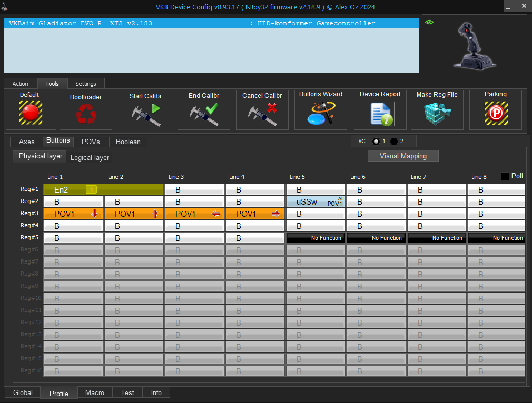The image size is (532, 403).
Task: Select Reg#4 Line 7 B cell
Action: click(437, 226)
